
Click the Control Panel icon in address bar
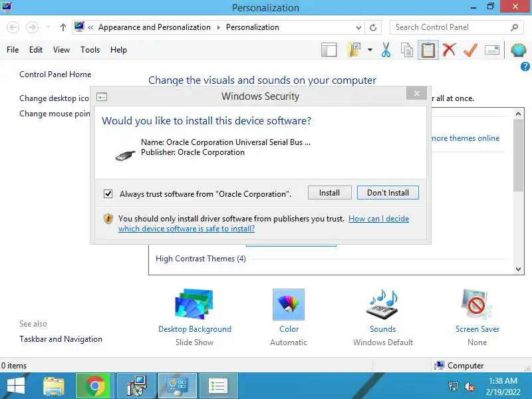(x=79, y=27)
